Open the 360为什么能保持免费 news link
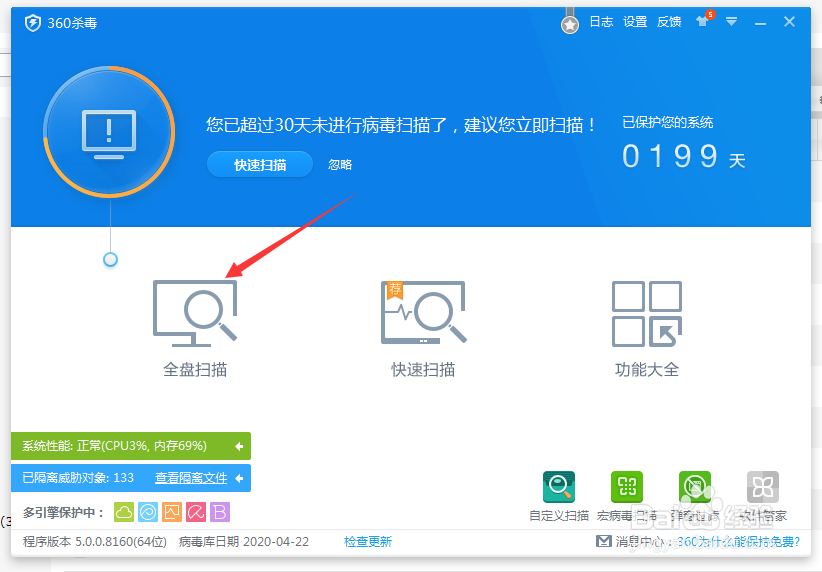 click(x=739, y=542)
